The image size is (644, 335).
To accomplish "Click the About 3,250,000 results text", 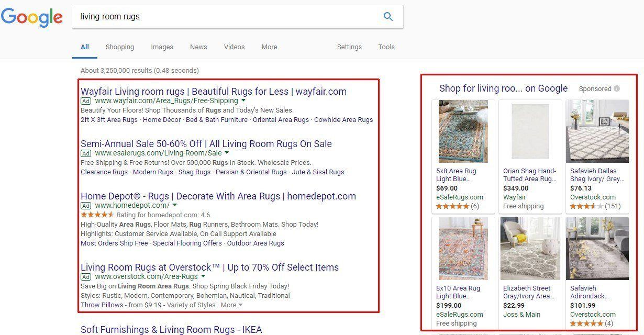I will click(x=140, y=70).
